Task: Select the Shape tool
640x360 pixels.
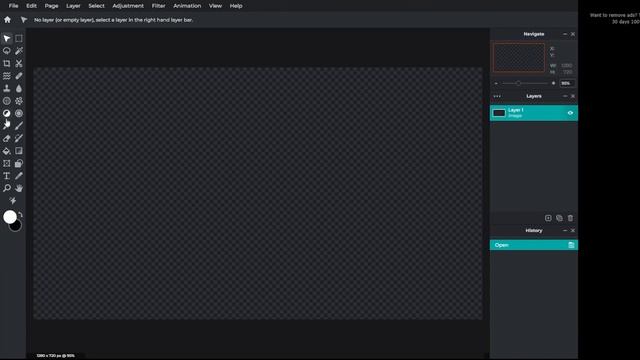Action: pyautogui.click(x=19, y=163)
